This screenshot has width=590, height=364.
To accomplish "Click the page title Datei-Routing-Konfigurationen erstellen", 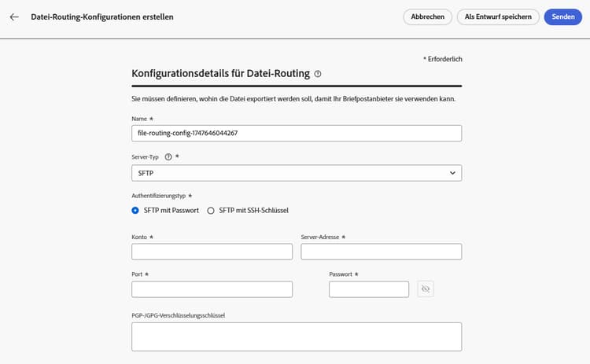I will [x=102, y=17].
